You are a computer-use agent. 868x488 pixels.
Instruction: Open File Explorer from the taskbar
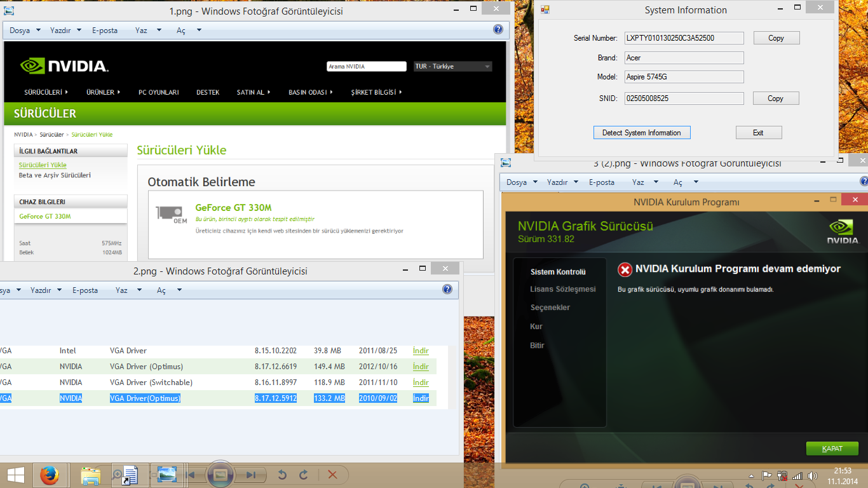pyautogui.click(x=90, y=475)
